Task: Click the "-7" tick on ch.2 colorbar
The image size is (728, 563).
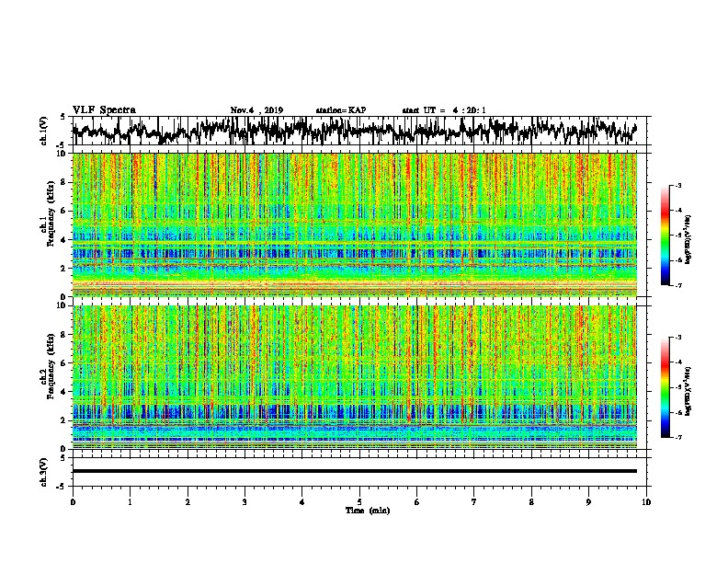Action: coord(677,437)
